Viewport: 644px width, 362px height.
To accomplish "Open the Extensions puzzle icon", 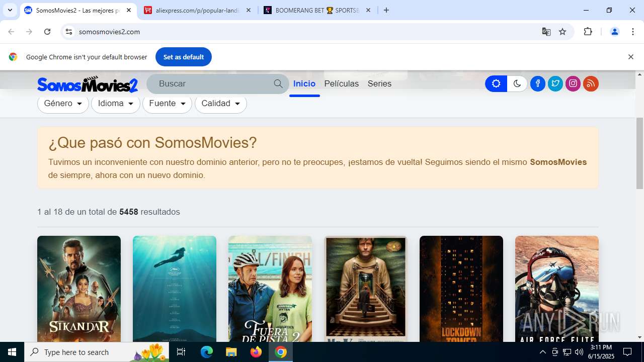I will [588, 32].
